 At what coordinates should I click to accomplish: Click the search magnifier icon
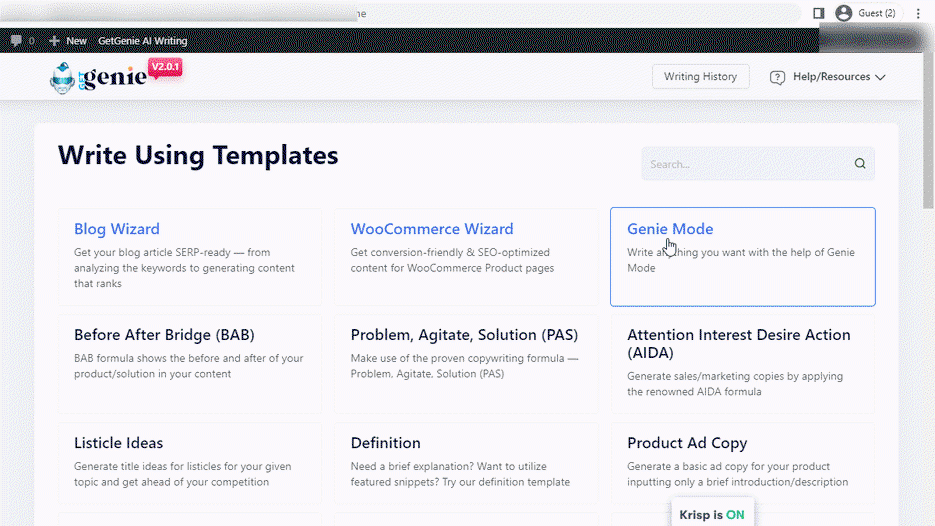(x=860, y=163)
